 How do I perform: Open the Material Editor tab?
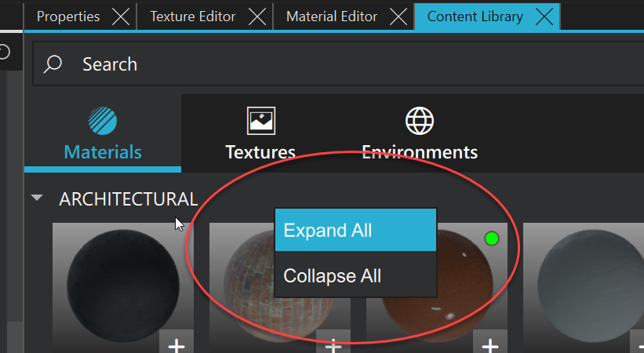[x=331, y=16]
